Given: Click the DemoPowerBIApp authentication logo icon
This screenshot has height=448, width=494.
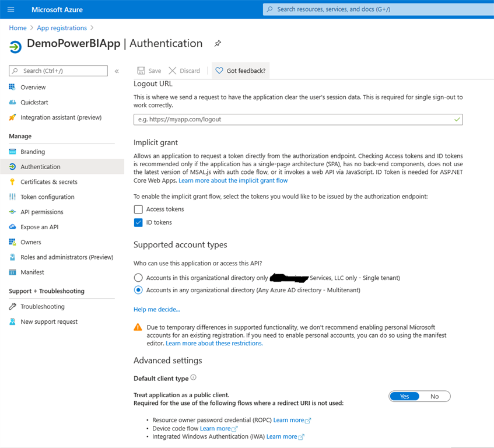Looking at the screenshot, I should [x=15, y=47].
